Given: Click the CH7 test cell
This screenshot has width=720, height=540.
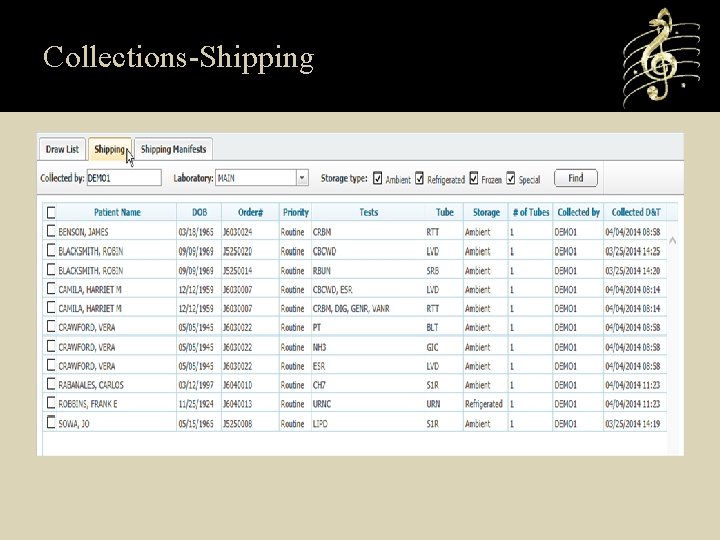Looking at the screenshot, I should pyautogui.click(x=319, y=385).
